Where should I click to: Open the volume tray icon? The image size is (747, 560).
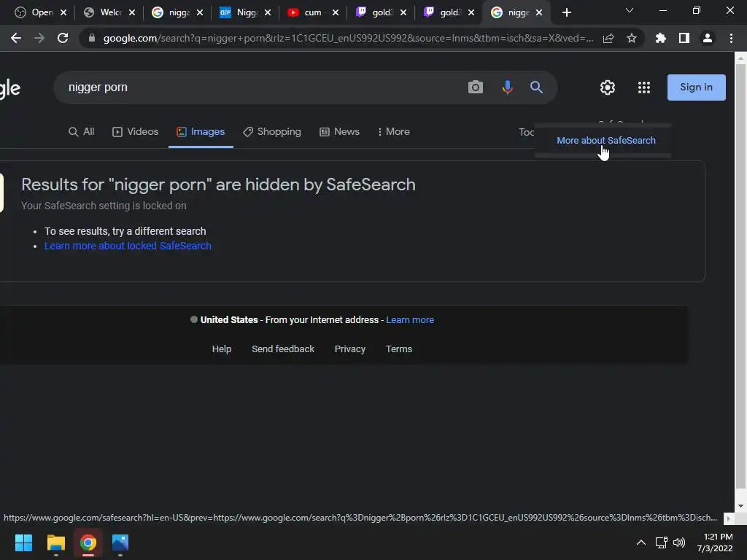click(x=679, y=542)
